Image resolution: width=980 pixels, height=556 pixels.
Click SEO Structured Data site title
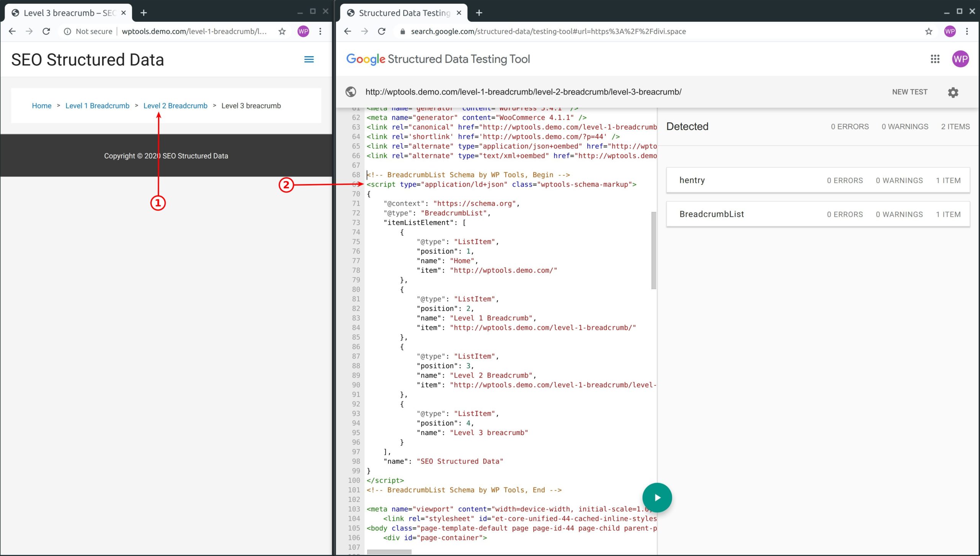point(88,60)
